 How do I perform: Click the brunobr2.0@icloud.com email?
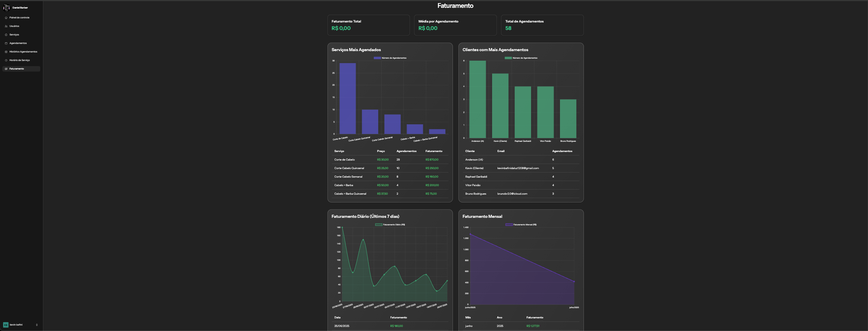(x=512, y=194)
